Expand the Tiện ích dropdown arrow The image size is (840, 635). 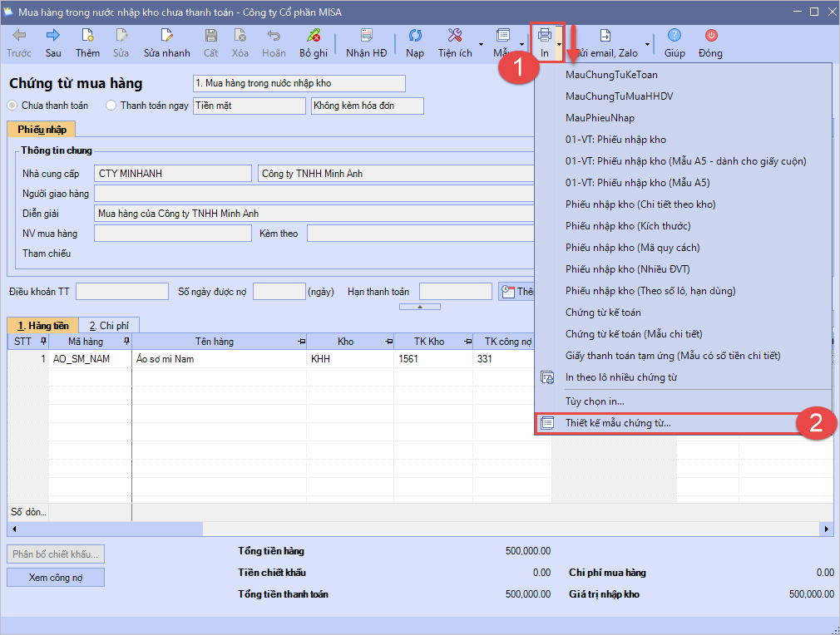pyautogui.click(x=481, y=43)
